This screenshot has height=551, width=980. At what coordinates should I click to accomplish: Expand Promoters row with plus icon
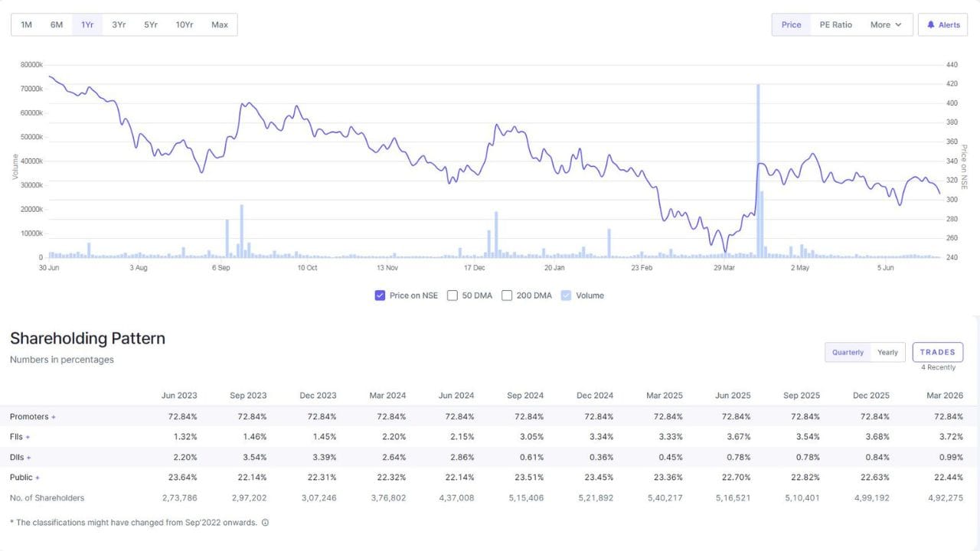coord(54,417)
